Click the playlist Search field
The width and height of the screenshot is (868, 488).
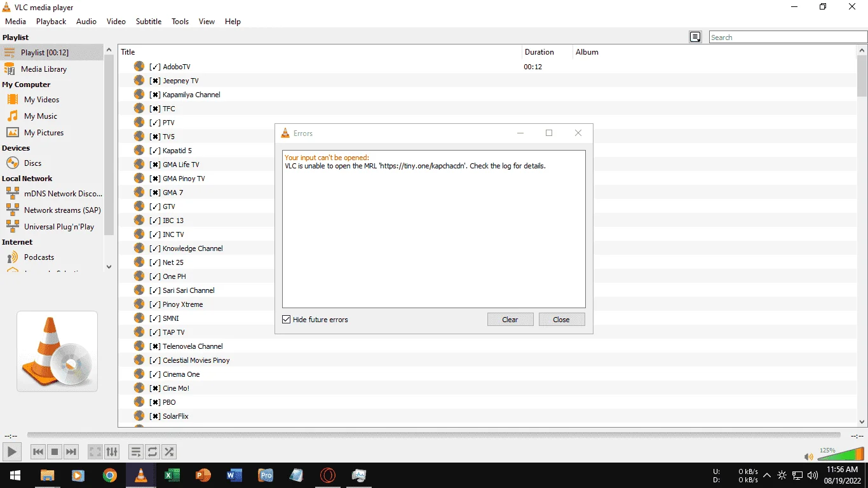788,37
